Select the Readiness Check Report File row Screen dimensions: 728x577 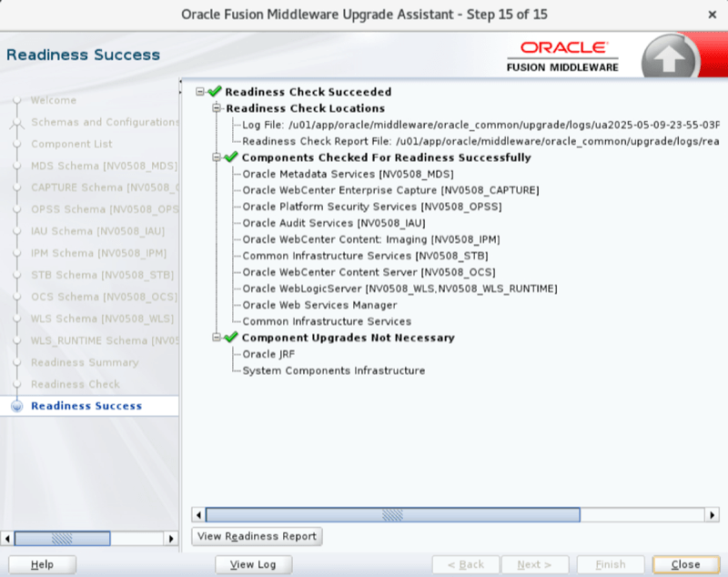pos(480,141)
